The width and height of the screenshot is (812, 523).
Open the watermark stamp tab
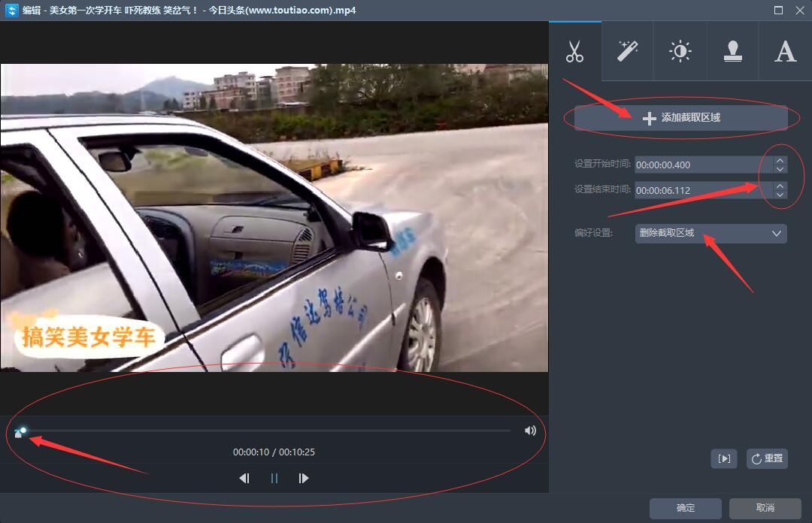[x=732, y=52]
